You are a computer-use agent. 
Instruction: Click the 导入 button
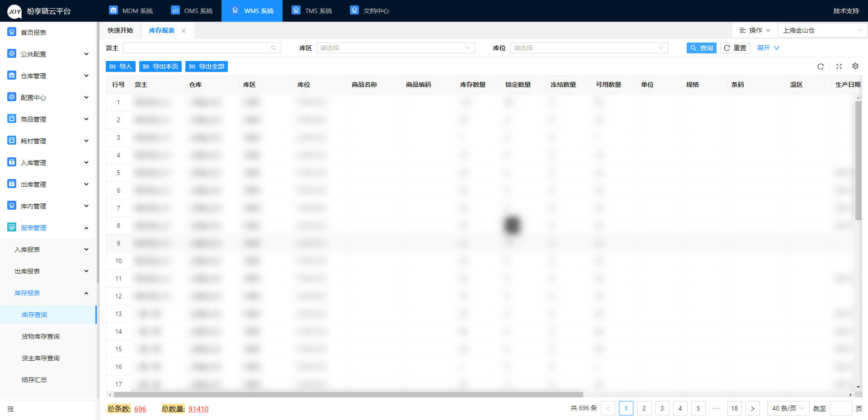click(121, 66)
